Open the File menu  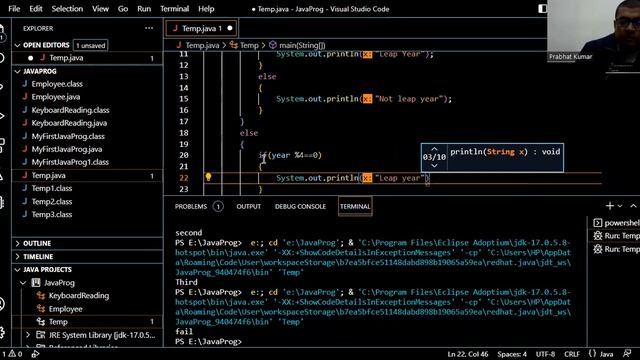pos(14,9)
